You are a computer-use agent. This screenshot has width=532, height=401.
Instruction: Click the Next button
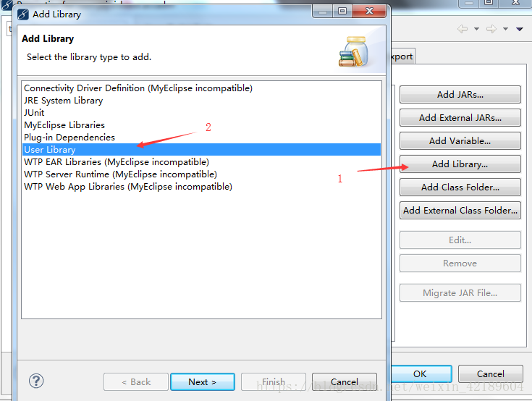pos(203,382)
